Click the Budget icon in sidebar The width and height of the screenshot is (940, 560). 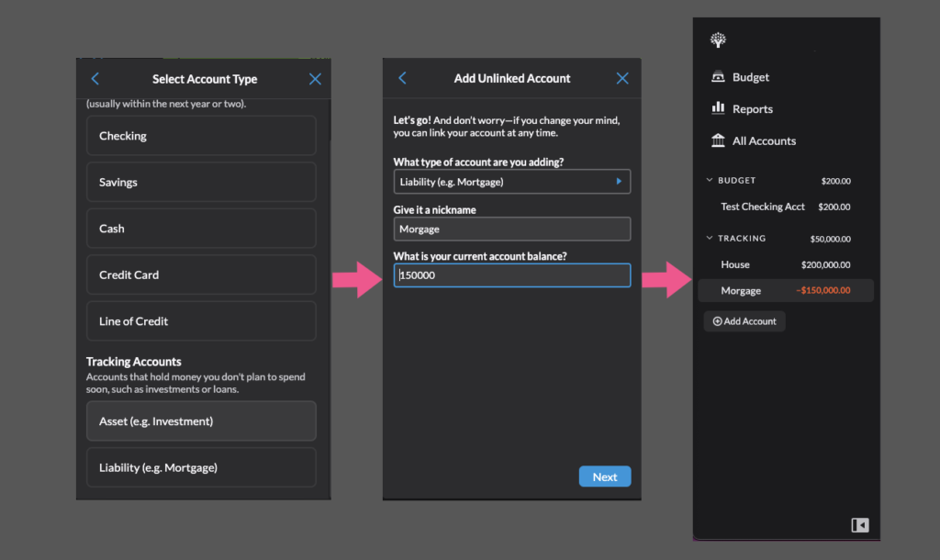click(x=718, y=77)
